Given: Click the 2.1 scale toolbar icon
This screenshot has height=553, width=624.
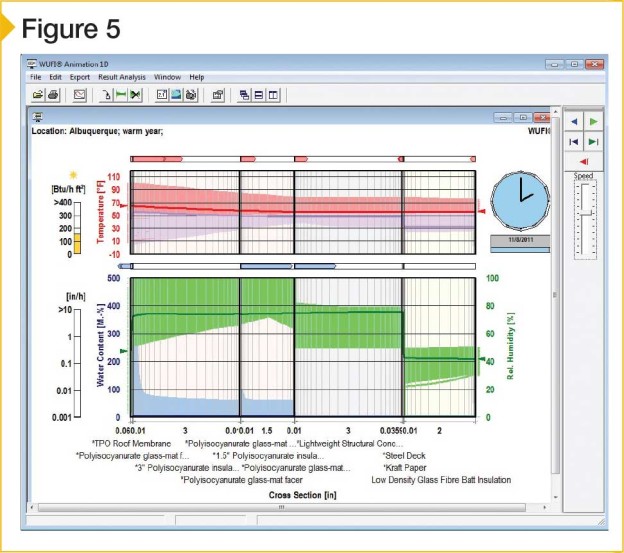Looking at the screenshot, I should pyautogui.click(x=162, y=95).
